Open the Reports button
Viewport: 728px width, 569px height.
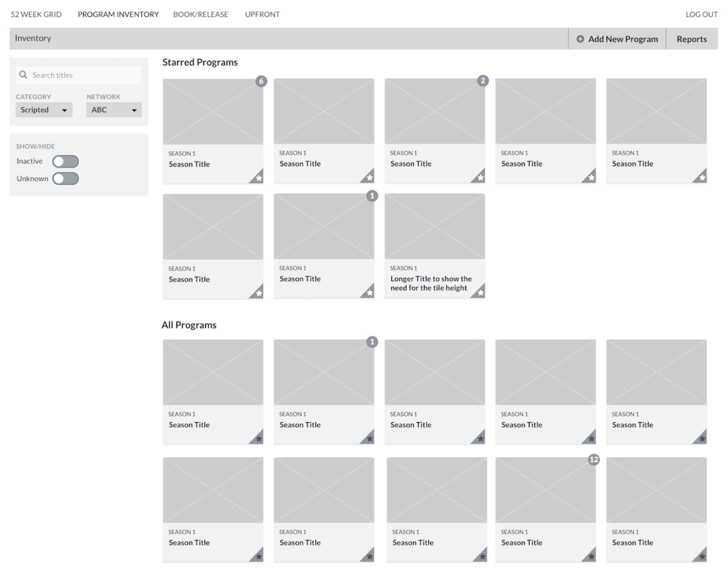click(692, 39)
